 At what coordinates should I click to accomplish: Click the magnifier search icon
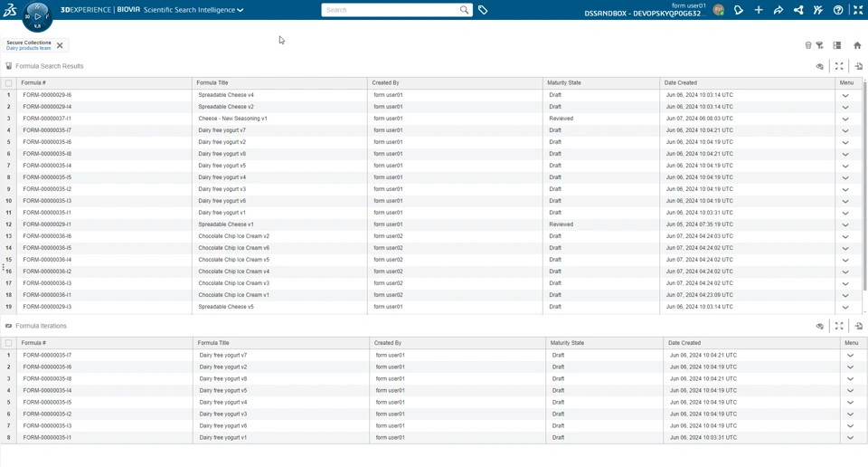pos(464,10)
